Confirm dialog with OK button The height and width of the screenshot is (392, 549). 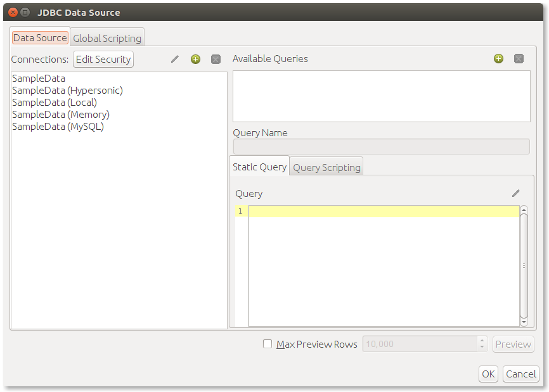click(x=488, y=374)
